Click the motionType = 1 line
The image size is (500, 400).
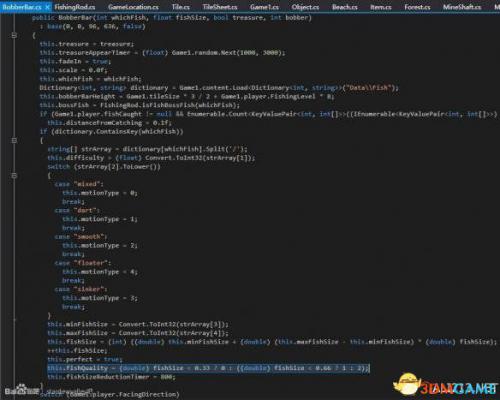click(x=100, y=219)
